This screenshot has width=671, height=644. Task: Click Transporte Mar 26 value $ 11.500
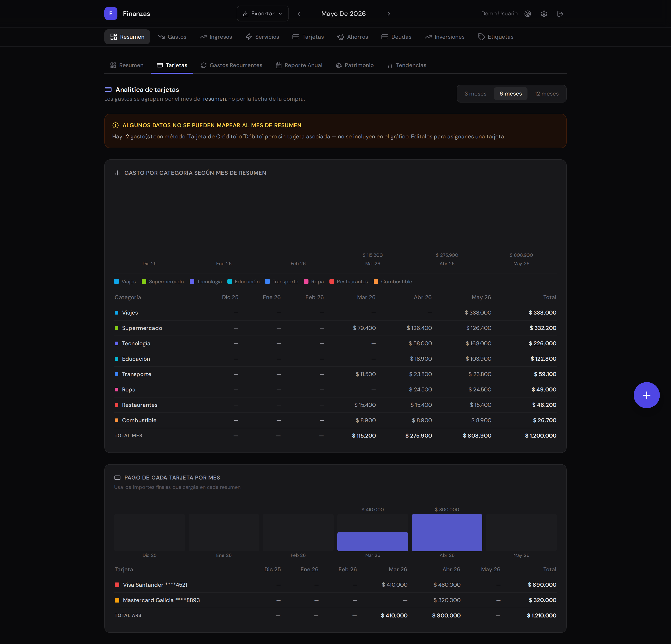point(366,375)
